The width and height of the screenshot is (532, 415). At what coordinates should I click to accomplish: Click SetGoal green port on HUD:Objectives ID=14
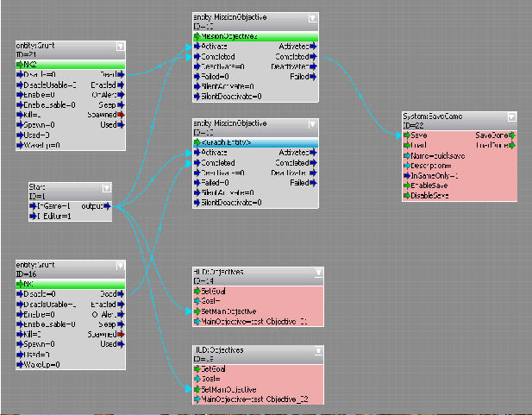tap(197, 291)
